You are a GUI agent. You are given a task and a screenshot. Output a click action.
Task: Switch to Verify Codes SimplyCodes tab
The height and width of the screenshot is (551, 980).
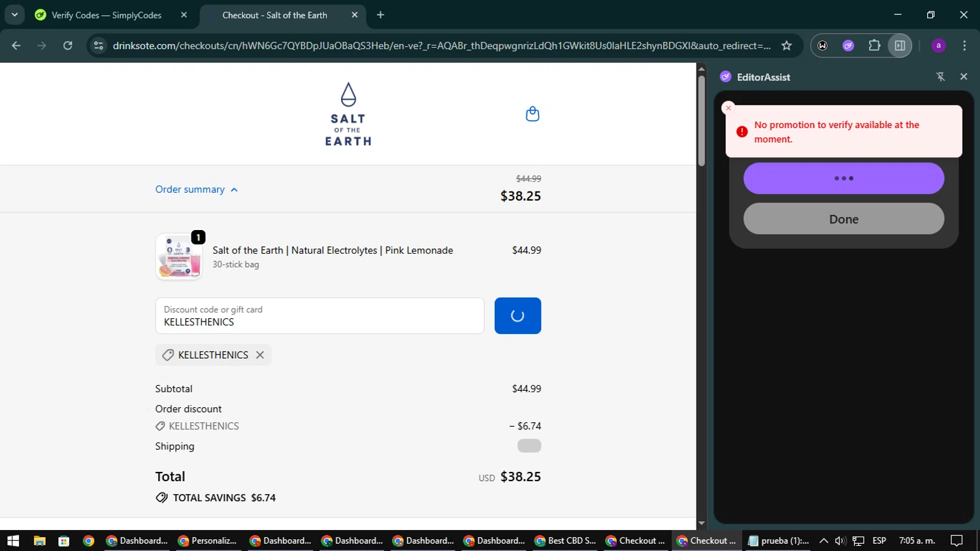pos(106,15)
